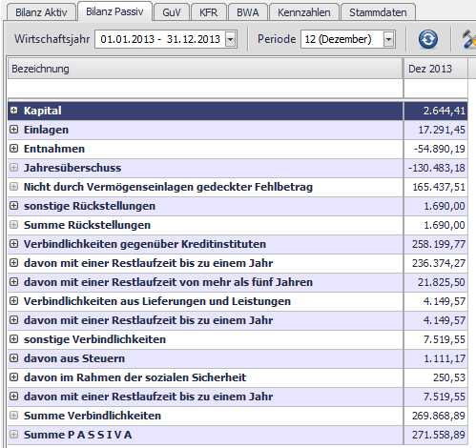Open the GuV tab

point(172,12)
